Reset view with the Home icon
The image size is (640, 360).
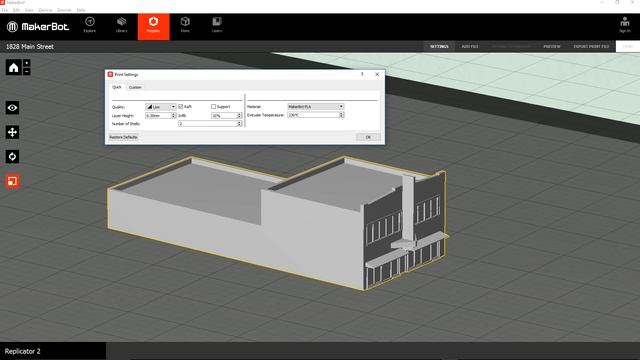[13, 67]
